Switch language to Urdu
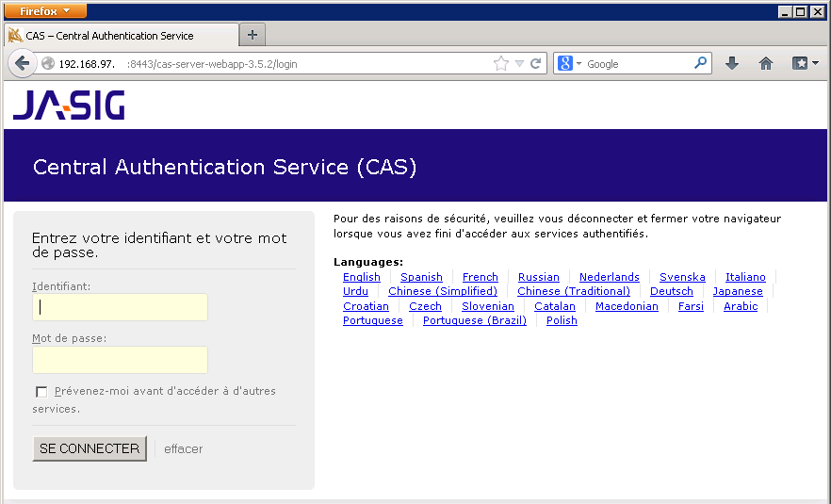The height and width of the screenshot is (504, 831). coord(355,291)
